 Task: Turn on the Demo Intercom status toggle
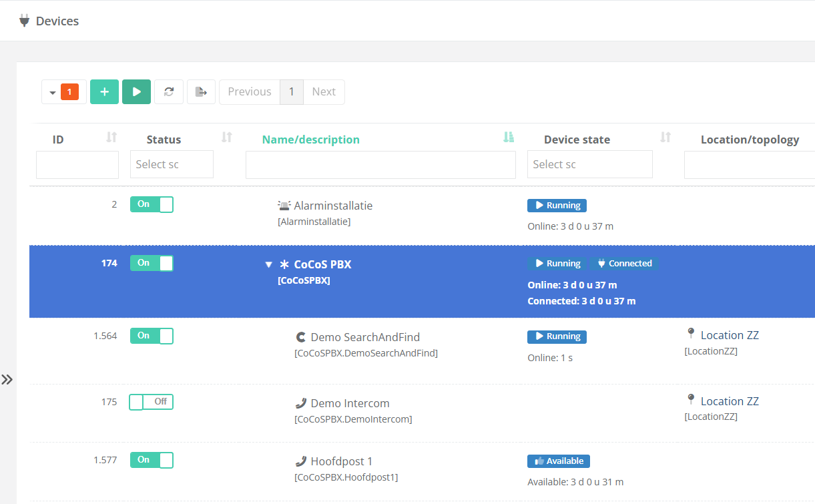152,402
